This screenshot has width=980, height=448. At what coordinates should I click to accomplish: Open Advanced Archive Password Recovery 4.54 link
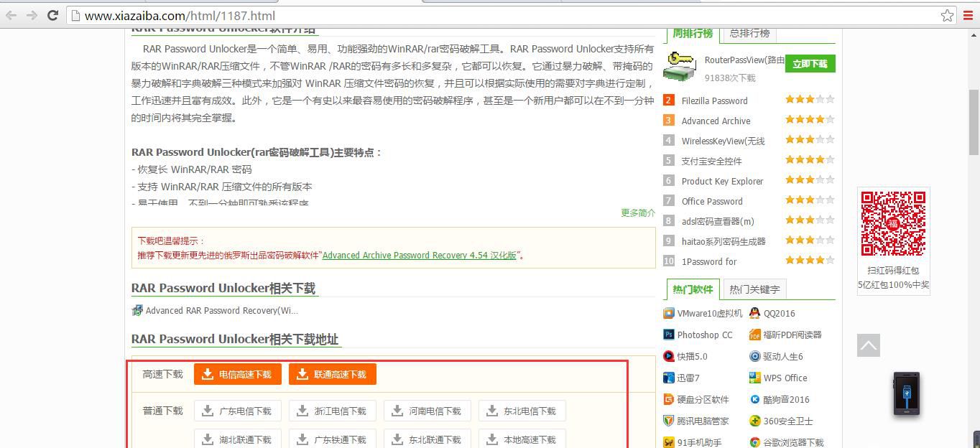click(420, 255)
